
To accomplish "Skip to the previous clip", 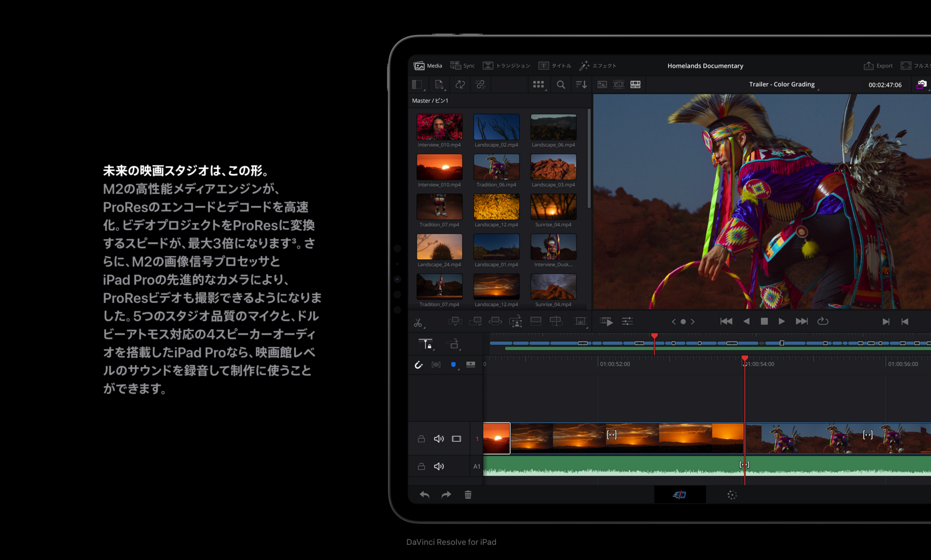I will [726, 321].
